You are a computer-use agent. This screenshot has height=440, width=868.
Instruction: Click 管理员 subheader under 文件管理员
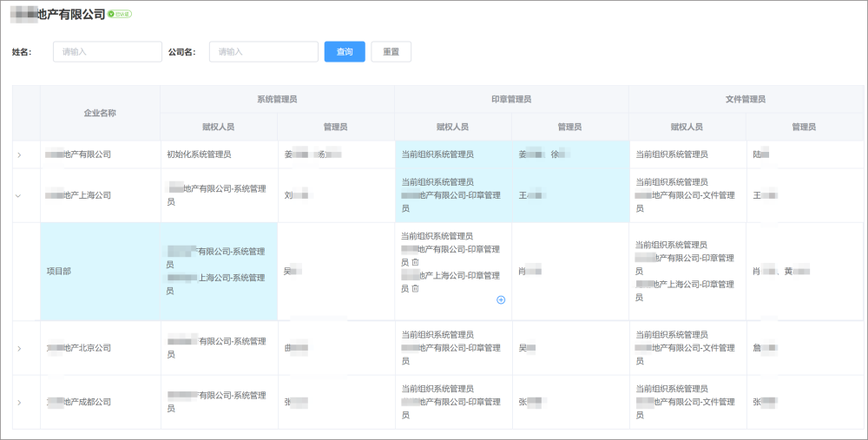804,127
